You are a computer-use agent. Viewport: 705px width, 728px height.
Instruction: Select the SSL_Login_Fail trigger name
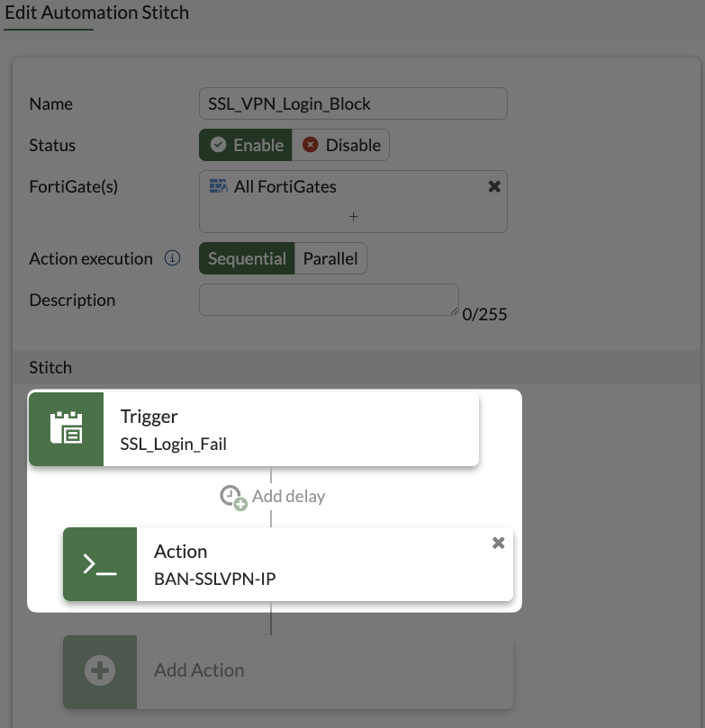(x=173, y=444)
